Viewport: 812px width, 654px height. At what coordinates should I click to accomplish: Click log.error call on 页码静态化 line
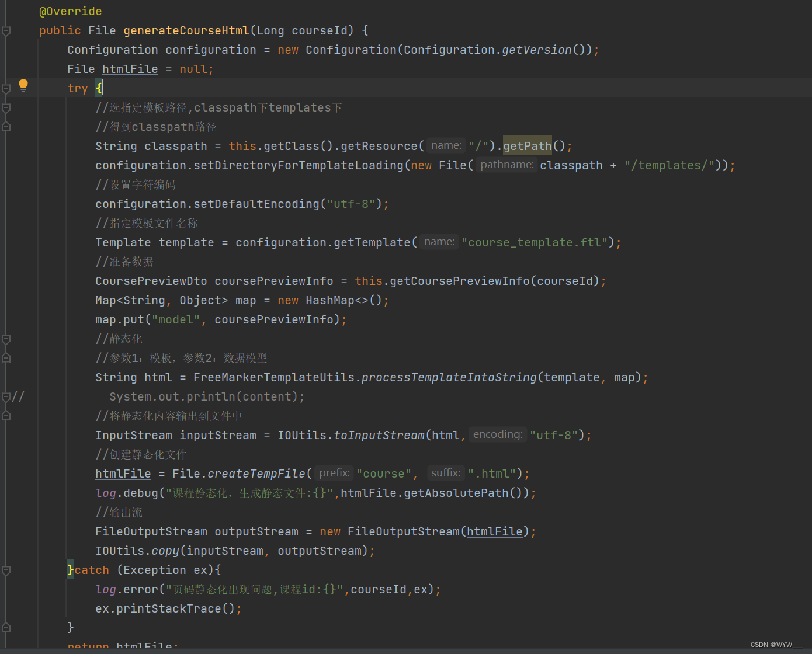pos(127,589)
